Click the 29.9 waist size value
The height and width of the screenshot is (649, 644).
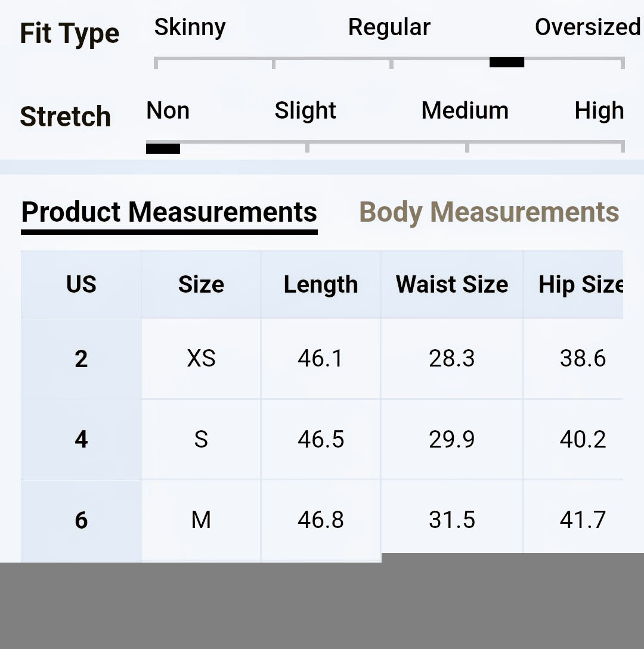click(x=452, y=440)
